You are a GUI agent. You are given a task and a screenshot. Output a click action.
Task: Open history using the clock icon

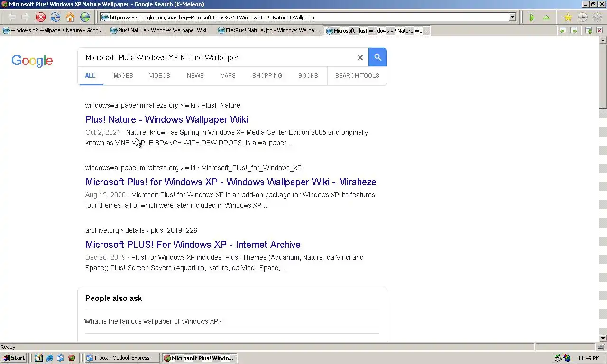click(x=582, y=18)
